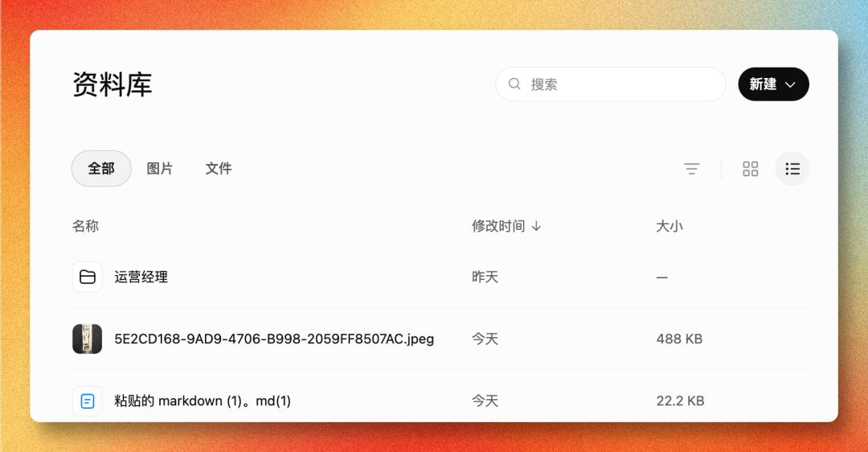868x452 pixels.
Task: Sort by 修改时间 column header
Action: pos(506,226)
